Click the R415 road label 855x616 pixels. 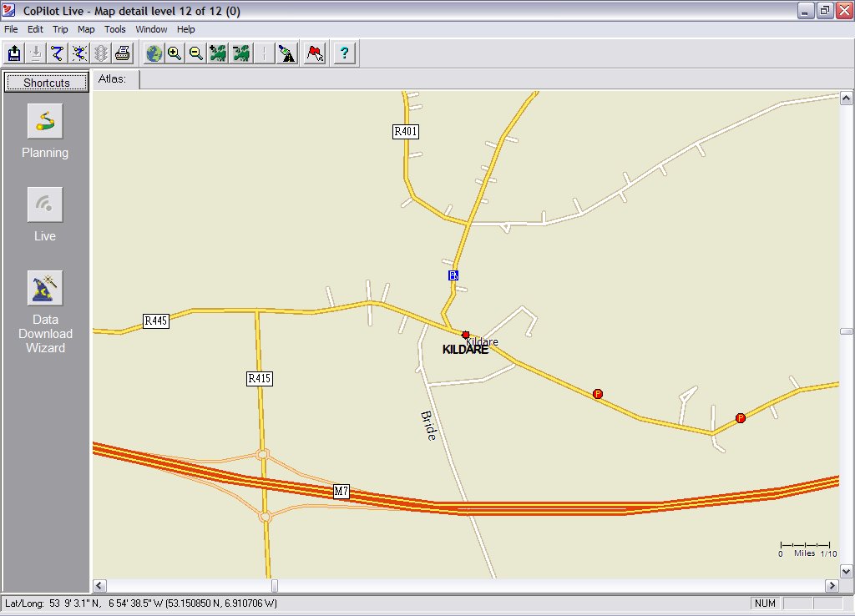pos(260,378)
